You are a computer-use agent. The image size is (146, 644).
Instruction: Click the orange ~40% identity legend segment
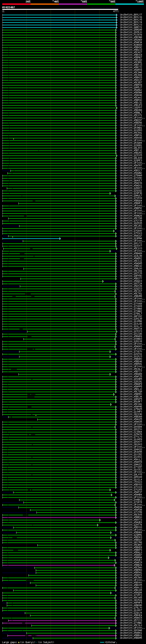45,4
